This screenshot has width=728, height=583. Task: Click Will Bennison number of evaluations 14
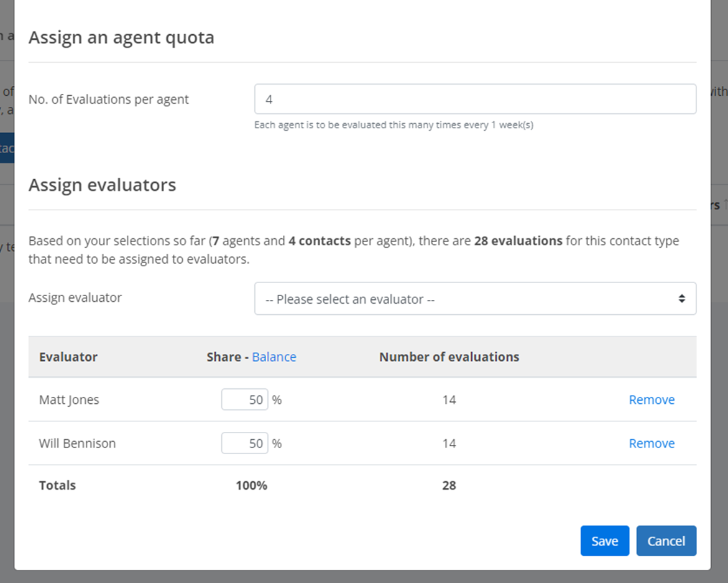[449, 443]
